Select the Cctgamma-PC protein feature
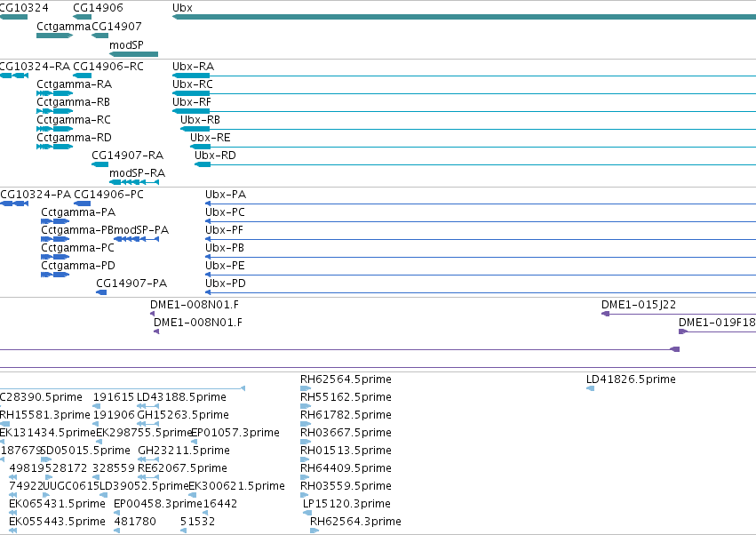The width and height of the screenshot is (756, 535). [55, 257]
